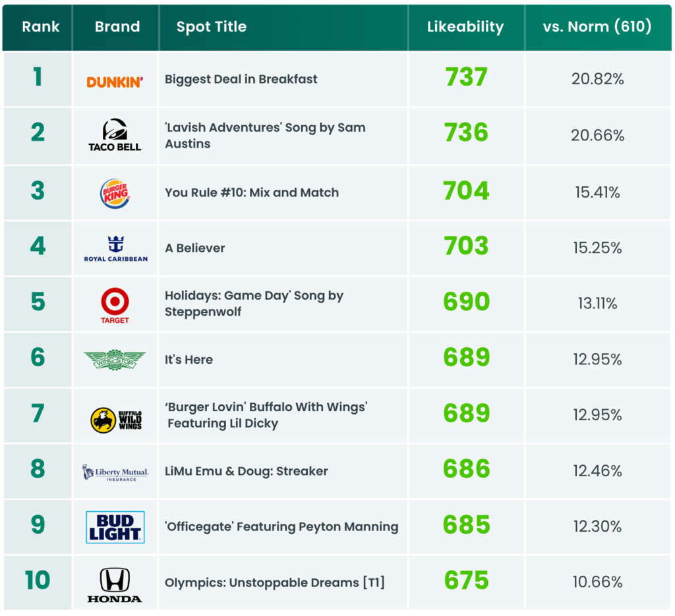
Task: Click the Dunkin' brand logo
Action: (x=115, y=82)
